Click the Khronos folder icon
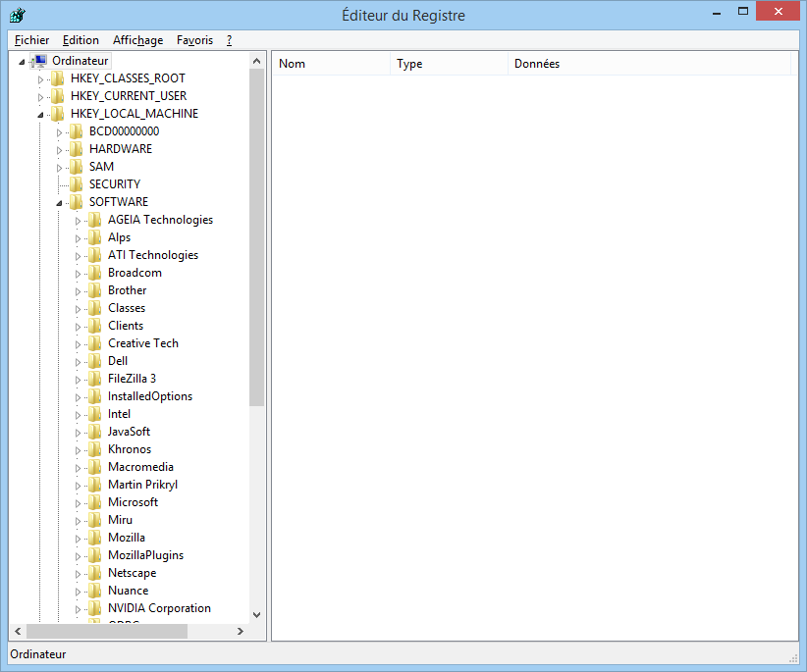 tap(94, 449)
